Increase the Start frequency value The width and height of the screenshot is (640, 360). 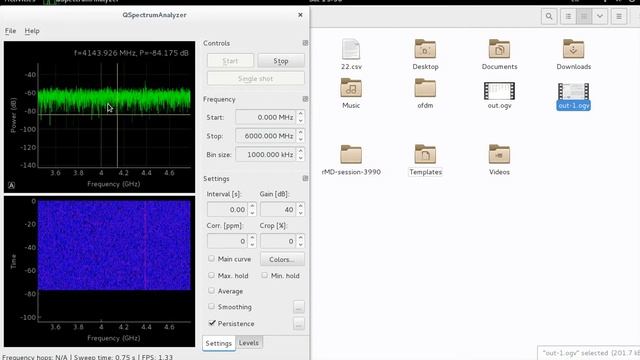tap(300, 113)
